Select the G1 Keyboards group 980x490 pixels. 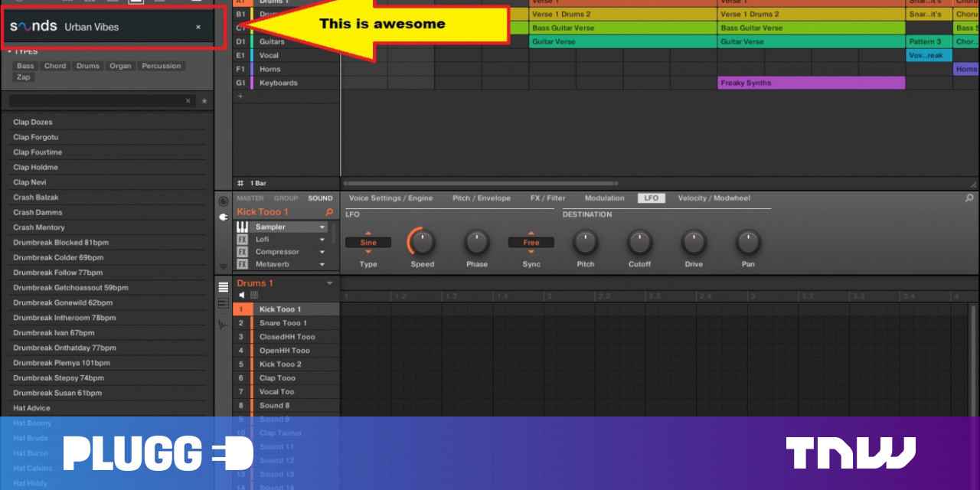(x=286, y=83)
